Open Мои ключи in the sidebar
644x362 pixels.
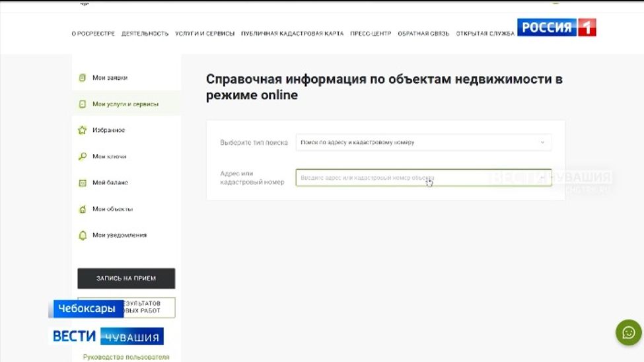pos(126,157)
